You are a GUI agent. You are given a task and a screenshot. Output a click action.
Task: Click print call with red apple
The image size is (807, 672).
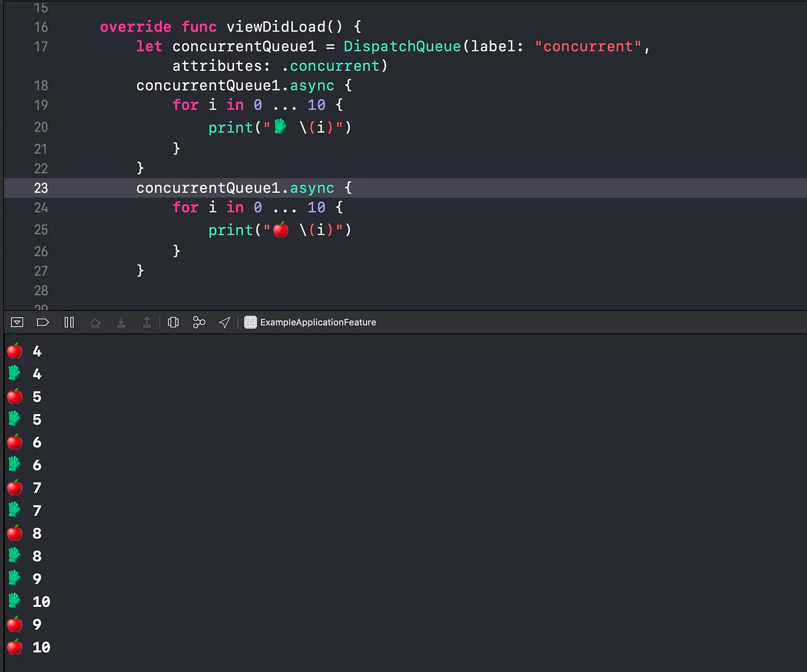(280, 230)
